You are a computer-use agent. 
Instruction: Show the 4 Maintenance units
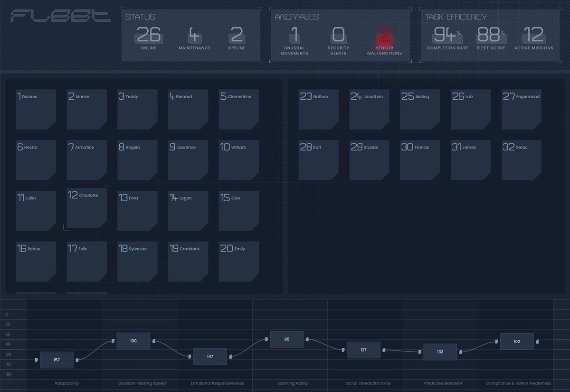coord(194,38)
